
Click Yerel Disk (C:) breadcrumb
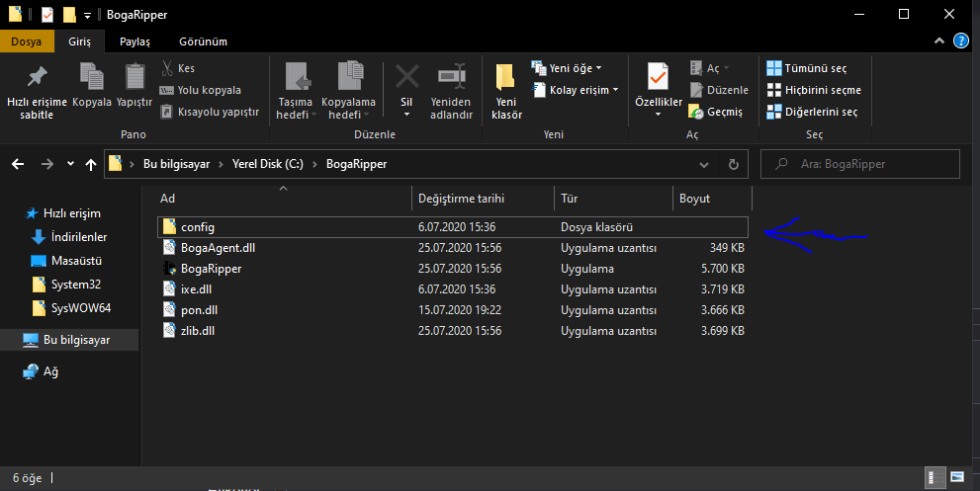pos(268,164)
